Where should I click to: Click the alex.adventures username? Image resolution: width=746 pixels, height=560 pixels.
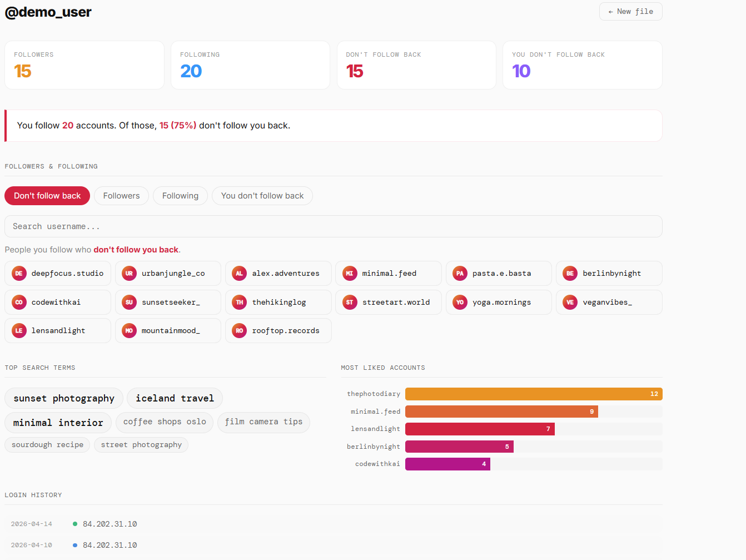click(x=286, y=273)
